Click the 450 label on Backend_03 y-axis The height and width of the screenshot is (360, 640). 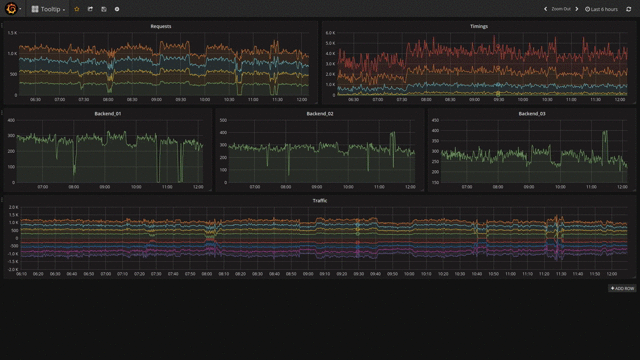pos(435,120)
